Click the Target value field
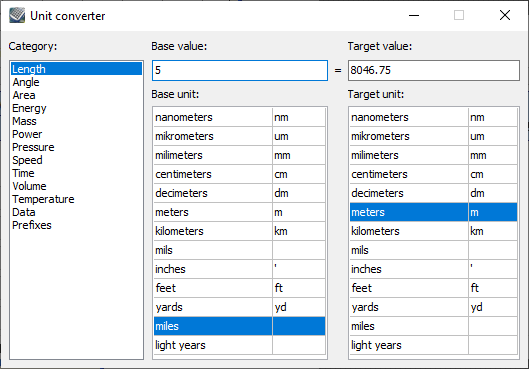This screenshot has height=369, width=529. pyautogui.click(x=434, y=70)
